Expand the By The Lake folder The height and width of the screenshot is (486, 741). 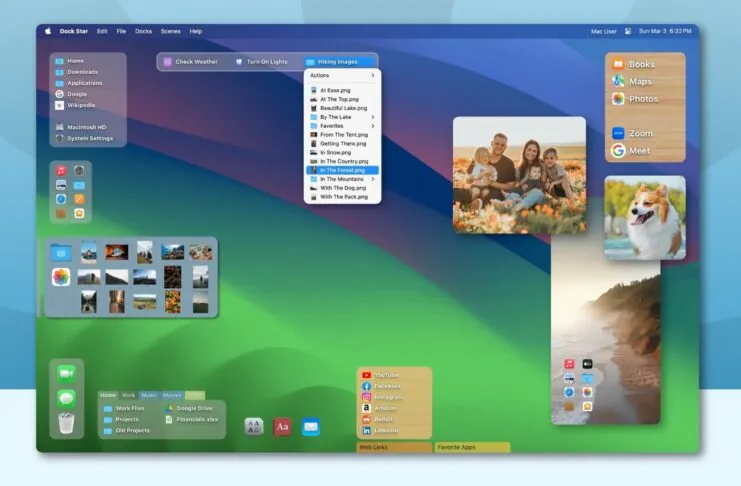(342, 117)
